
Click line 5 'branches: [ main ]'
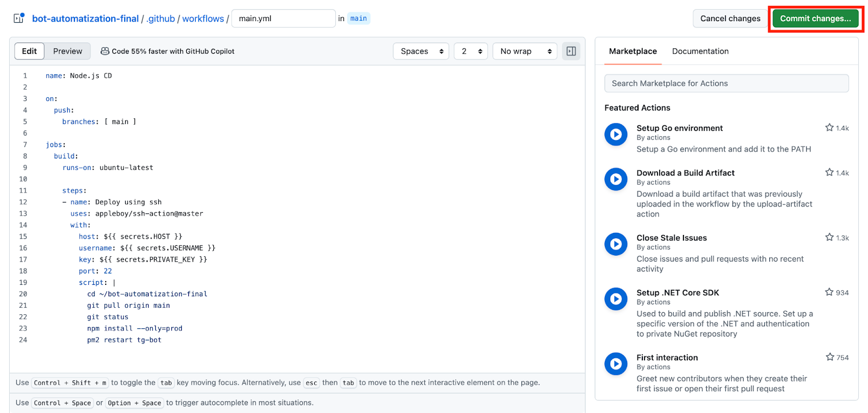click(99, 122)
